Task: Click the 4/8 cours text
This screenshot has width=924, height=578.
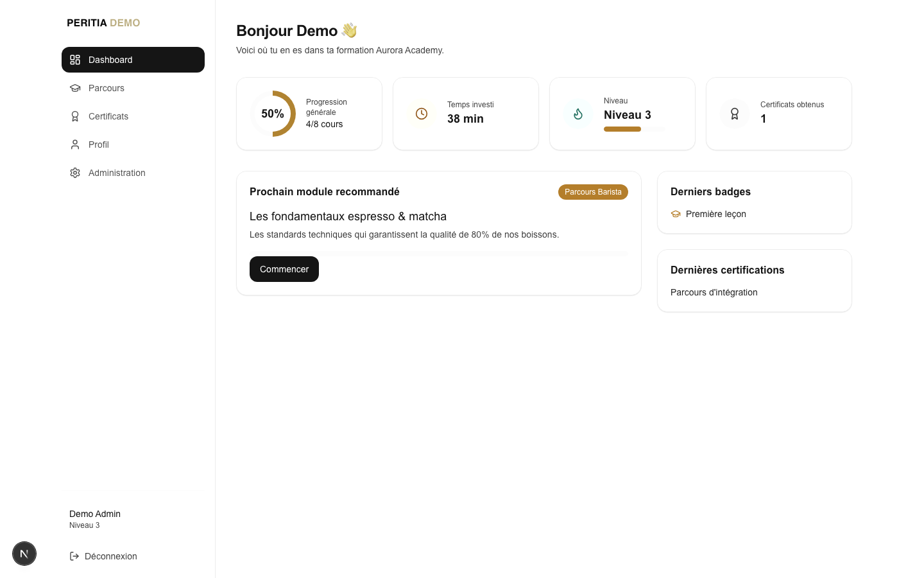Action: point(324,124)
